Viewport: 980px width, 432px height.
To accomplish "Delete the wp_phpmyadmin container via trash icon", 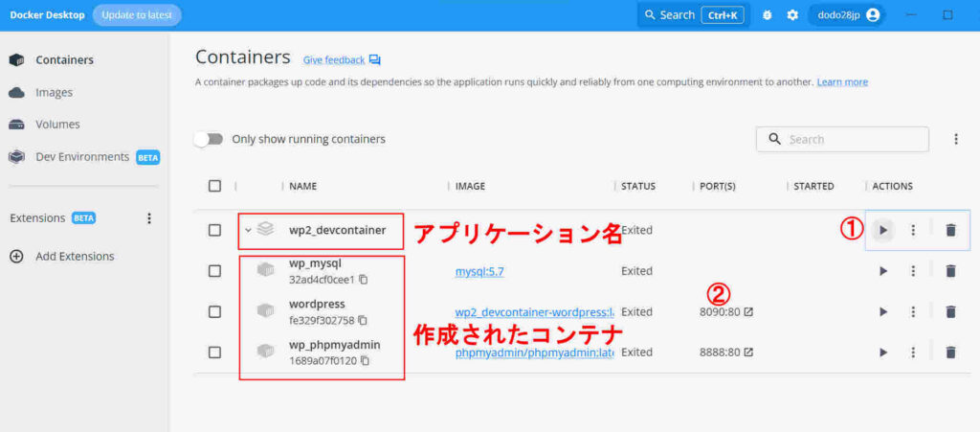I will (950, 352).
